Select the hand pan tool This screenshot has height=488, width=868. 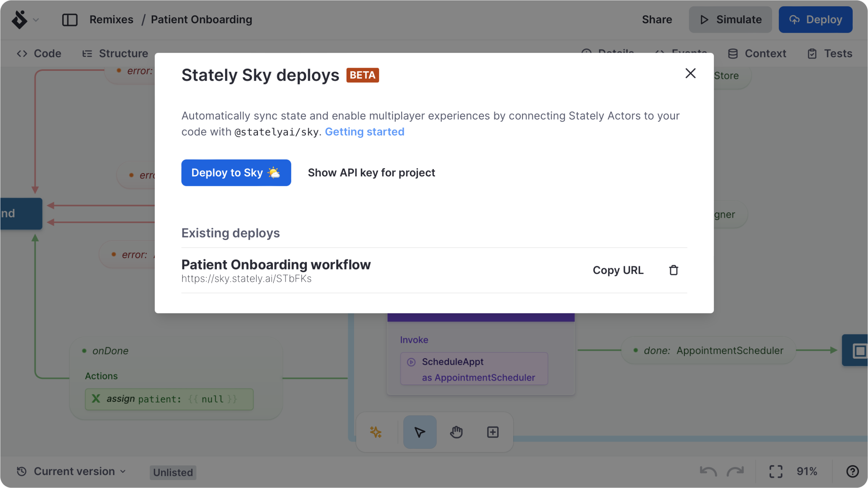click(456, 432)
